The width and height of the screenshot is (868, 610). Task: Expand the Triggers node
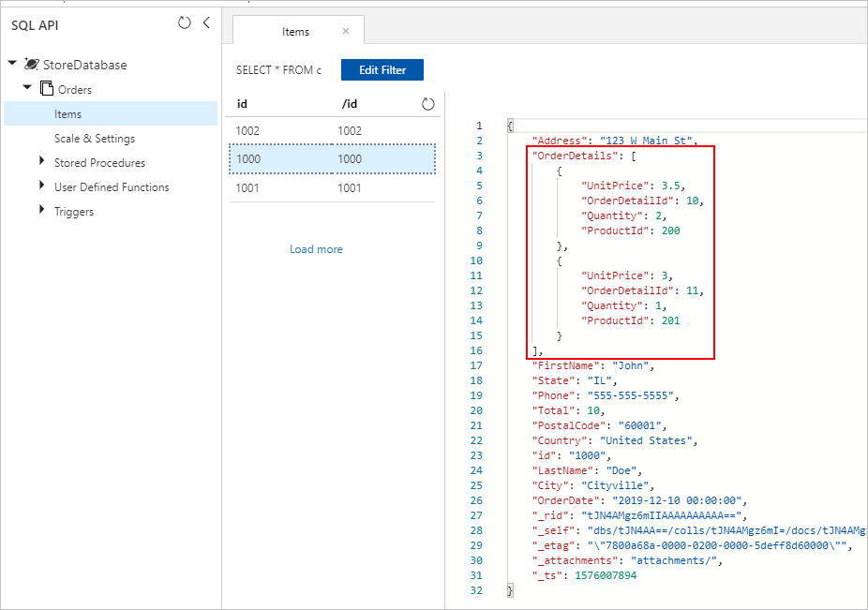40,212
